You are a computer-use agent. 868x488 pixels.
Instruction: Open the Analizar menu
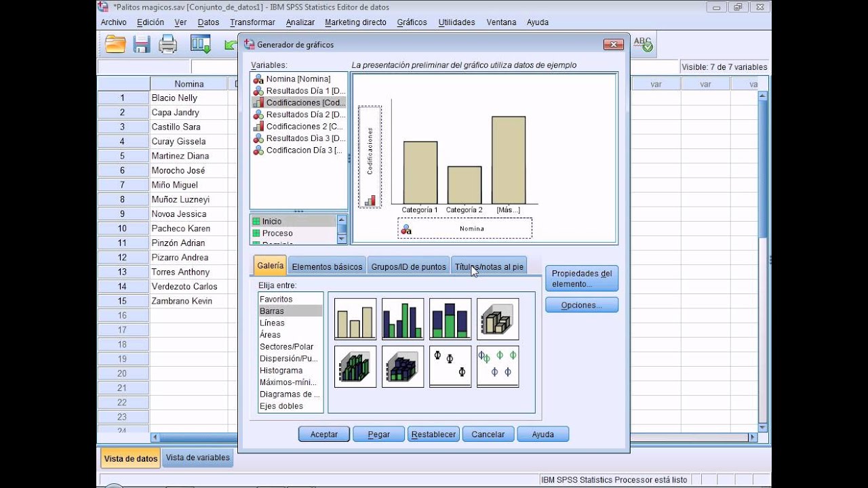[x=300, y=22]
